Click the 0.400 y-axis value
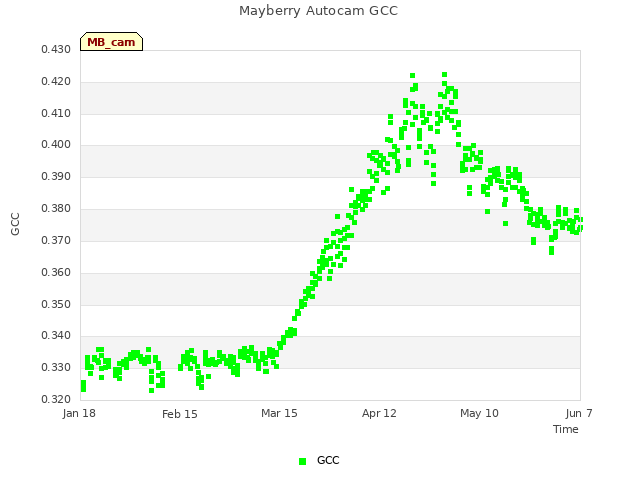 click(x=56, y=144)
